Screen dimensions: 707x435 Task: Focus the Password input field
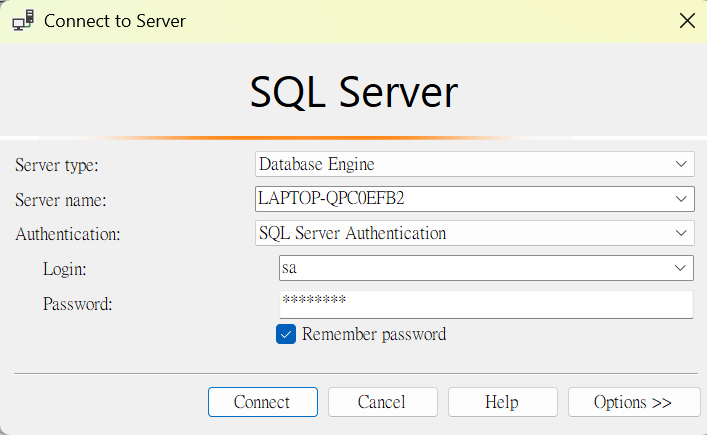point(485,303)
